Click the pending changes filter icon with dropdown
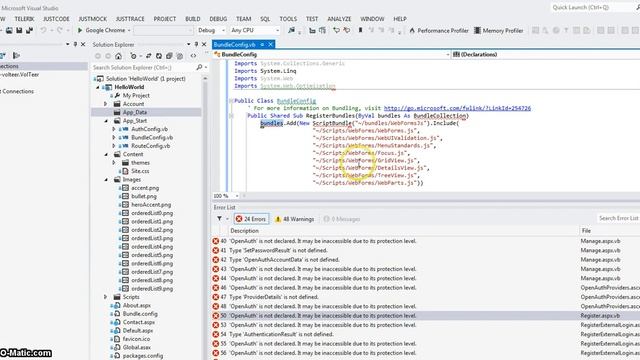 click(135, 56)
